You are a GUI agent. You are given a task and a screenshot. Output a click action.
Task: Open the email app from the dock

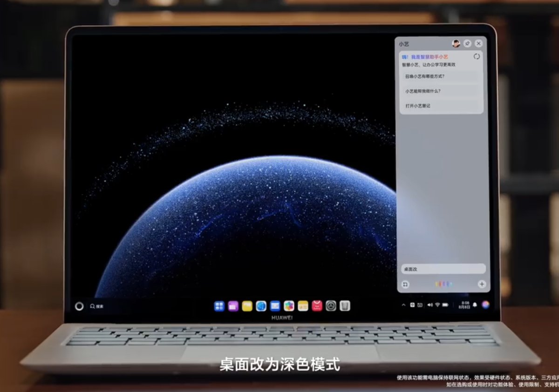click(x=274, y=306)
